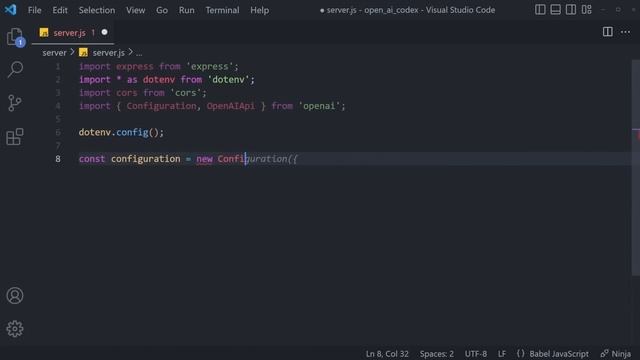
Task: Open the Accounts menu icon
Action: [x=15, y=296]
